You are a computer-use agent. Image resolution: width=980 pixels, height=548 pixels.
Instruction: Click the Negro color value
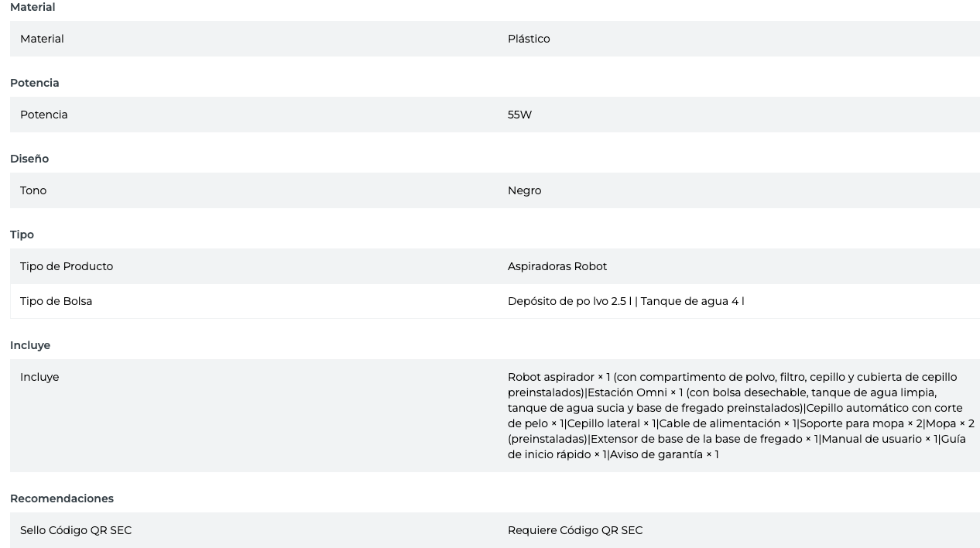pos(524,190)
